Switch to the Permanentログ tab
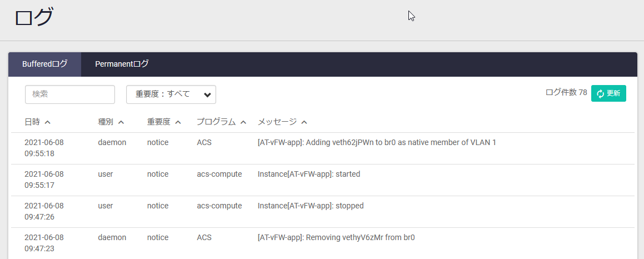This screenshot has height=259, width=644. (122, 64)
